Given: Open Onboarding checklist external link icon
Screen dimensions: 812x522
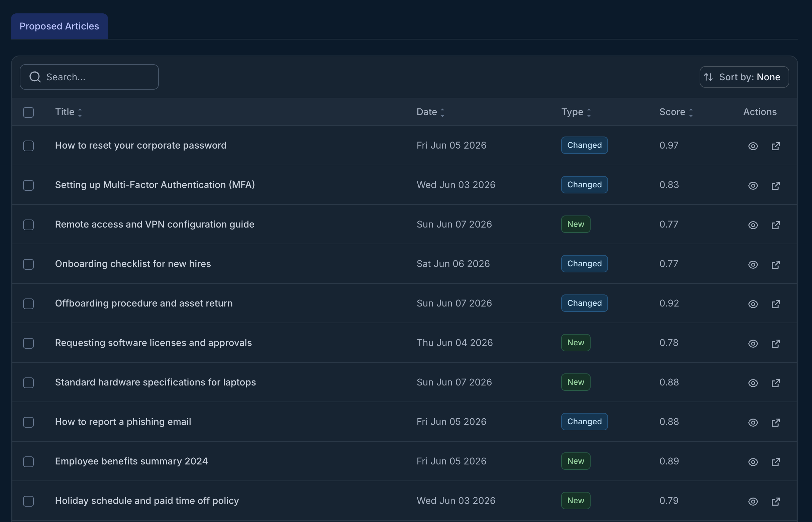Looking at the screenshot, I should pos(776,265).
